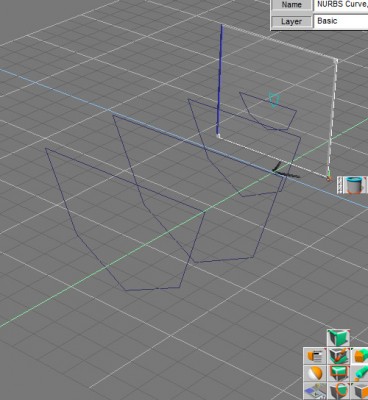Click the green cube icon atop the palette

pos(338,338)
